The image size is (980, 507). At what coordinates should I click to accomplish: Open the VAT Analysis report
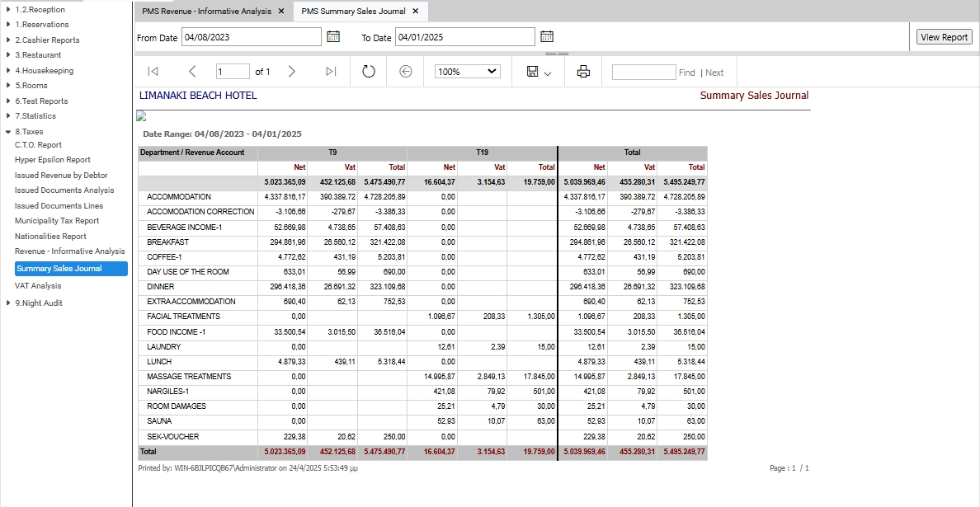point(38,286)
